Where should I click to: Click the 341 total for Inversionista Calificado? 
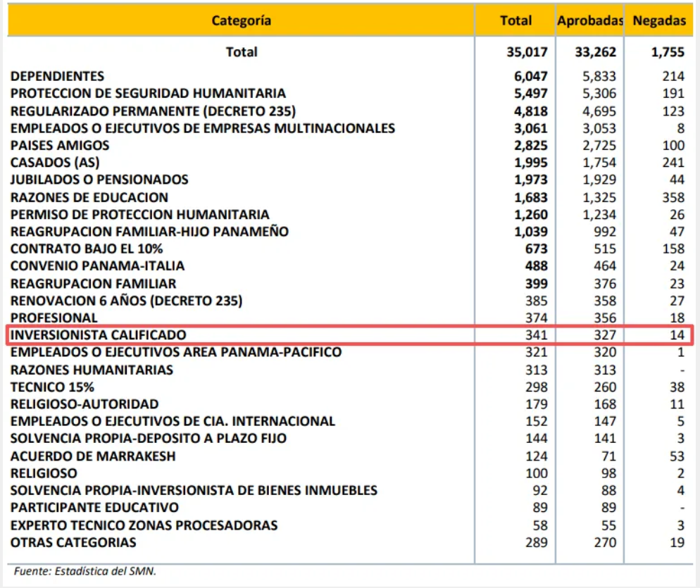point(536,335)
